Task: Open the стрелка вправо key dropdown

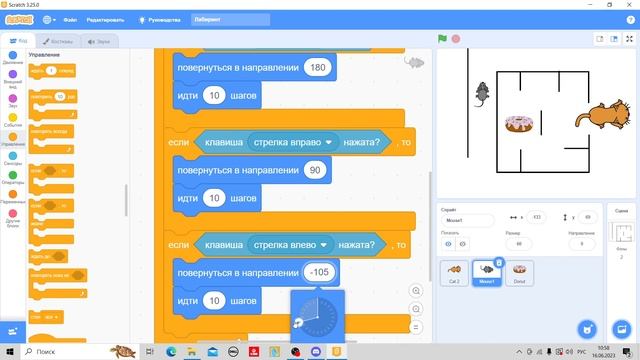Action: click(294, 142)
